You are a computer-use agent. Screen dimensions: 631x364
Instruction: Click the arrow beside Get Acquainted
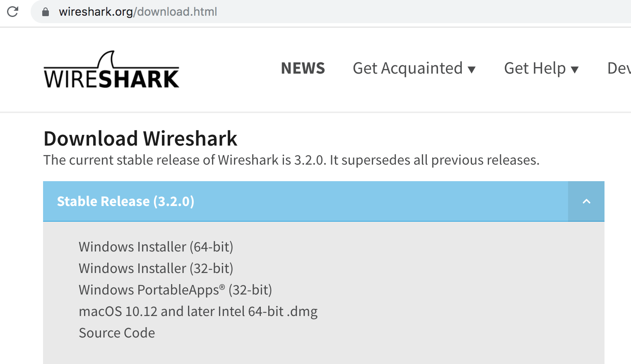(x=472, y=69)
